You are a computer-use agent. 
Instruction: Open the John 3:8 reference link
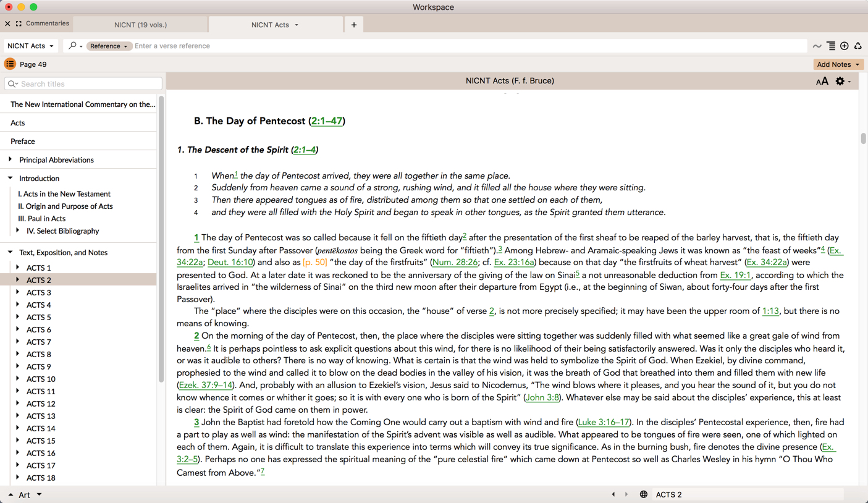tap(542, 397)
